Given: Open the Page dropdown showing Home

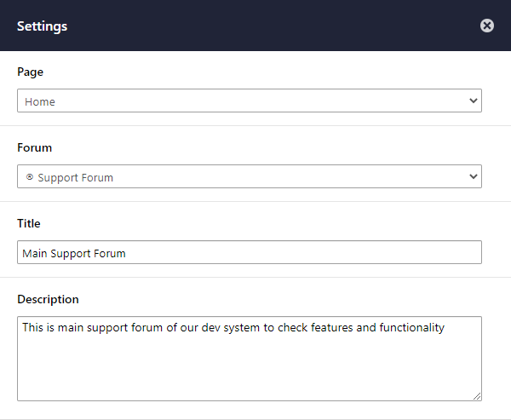Looking at the screenshot, I should [250, 101].
